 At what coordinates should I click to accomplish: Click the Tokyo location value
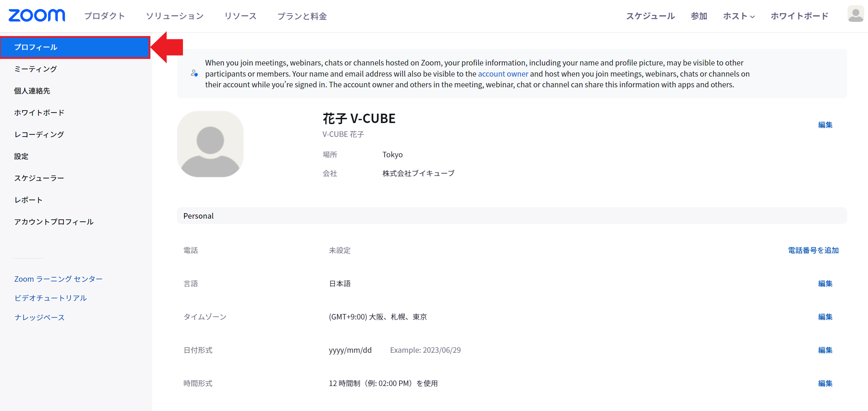393,155
